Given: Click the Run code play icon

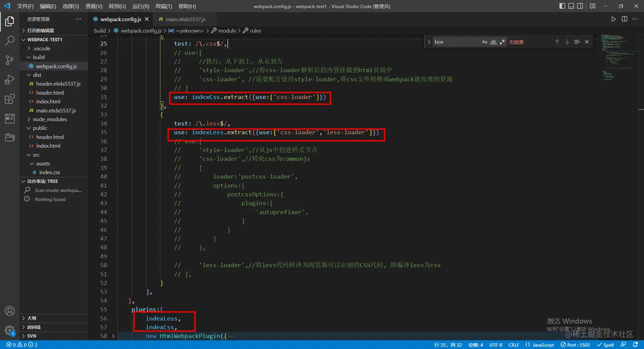Looking at the screenshot, I should (x=613, y=19).
